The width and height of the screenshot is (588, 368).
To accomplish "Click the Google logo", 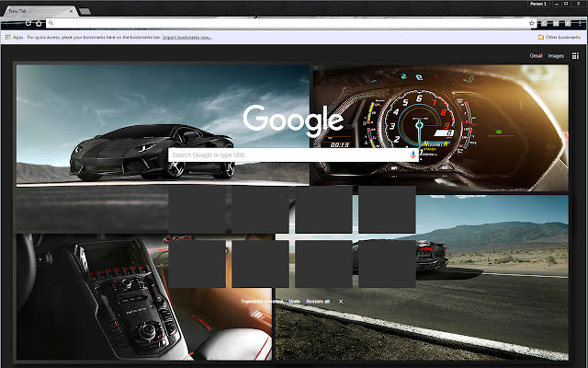I will (293, 120).
